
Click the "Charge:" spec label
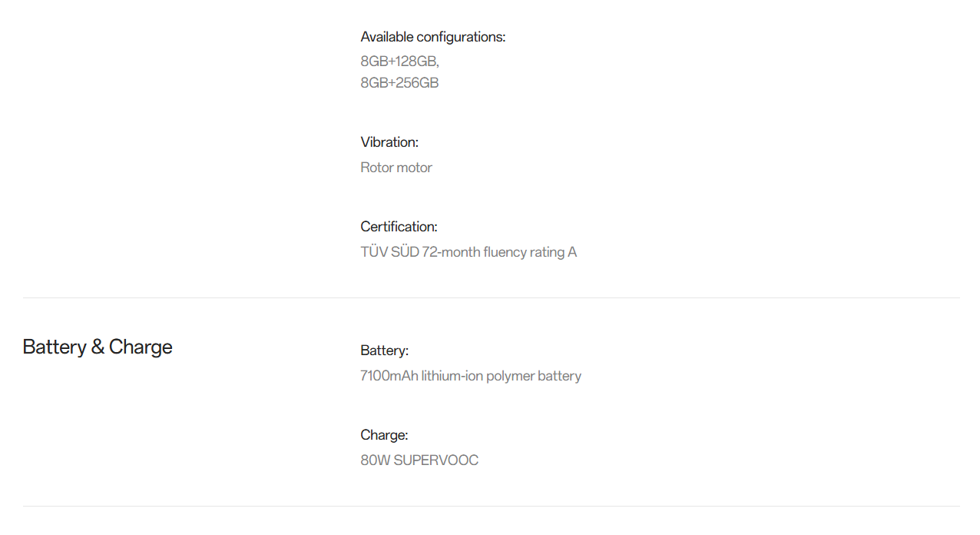(384, 435)
